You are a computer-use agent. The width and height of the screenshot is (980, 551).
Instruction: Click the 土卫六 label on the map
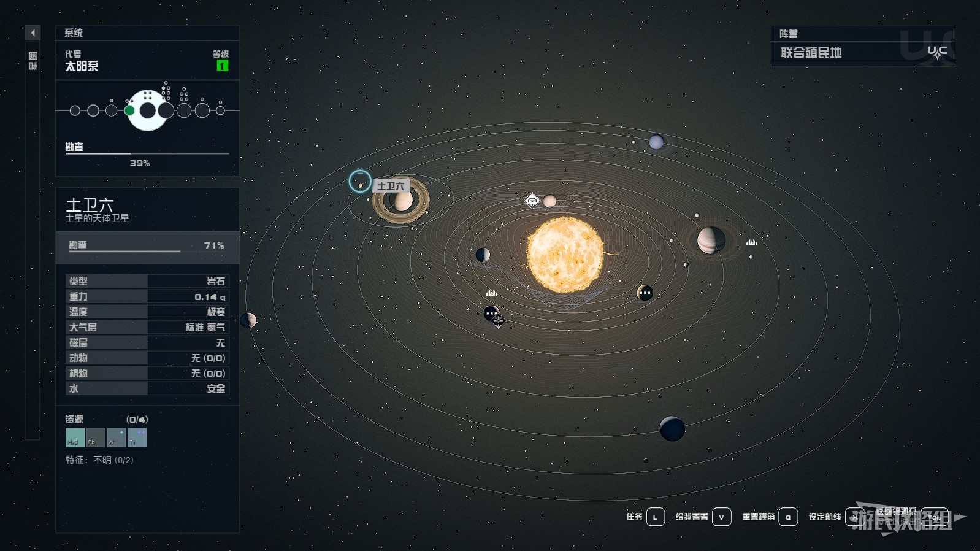[391, 186]
